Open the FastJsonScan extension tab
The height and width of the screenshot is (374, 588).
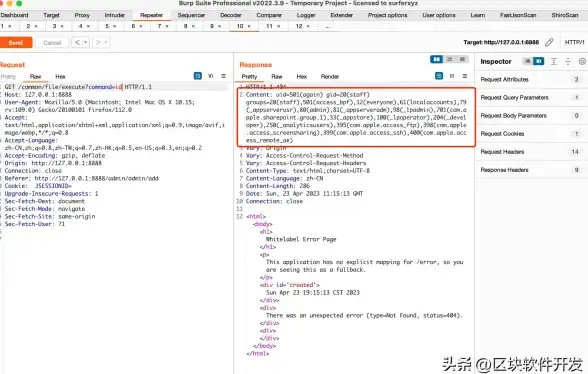tap(518, 15)
